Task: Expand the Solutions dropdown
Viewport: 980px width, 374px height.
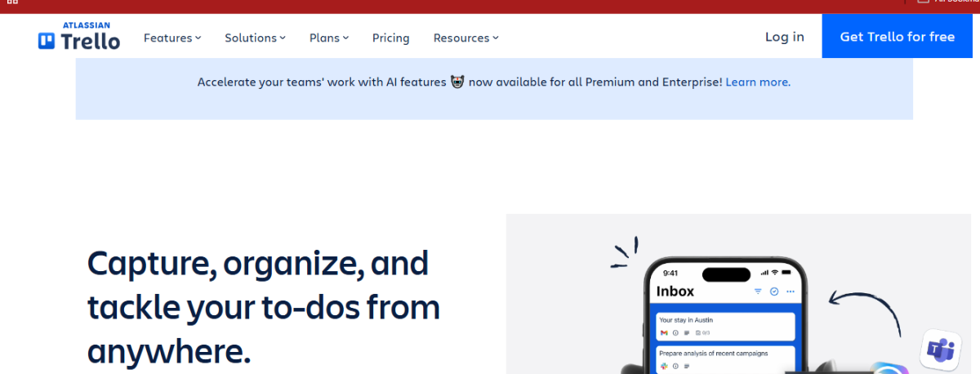Action: pyautogui.click(x=256, y=38)
